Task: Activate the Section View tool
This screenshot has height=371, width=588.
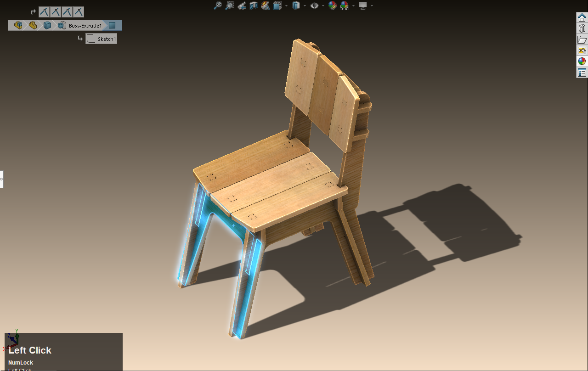Action: pyautogui.click(x=254, y=6)
